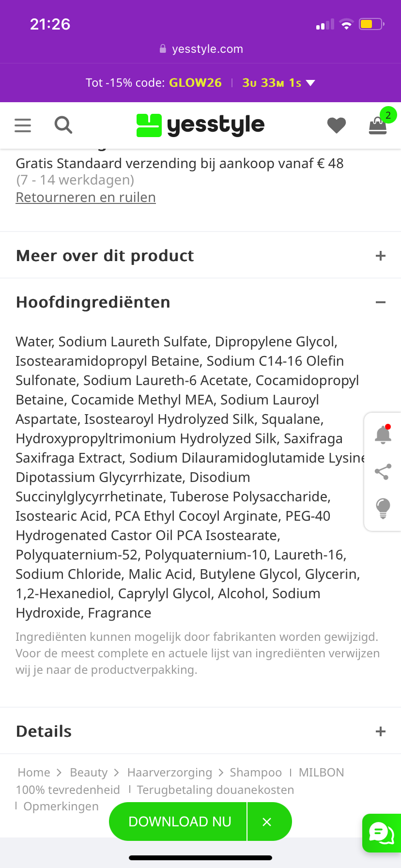This screenshot has width=401, height=868.
Task: Open the hamburger menu
Action: (23, 125)
